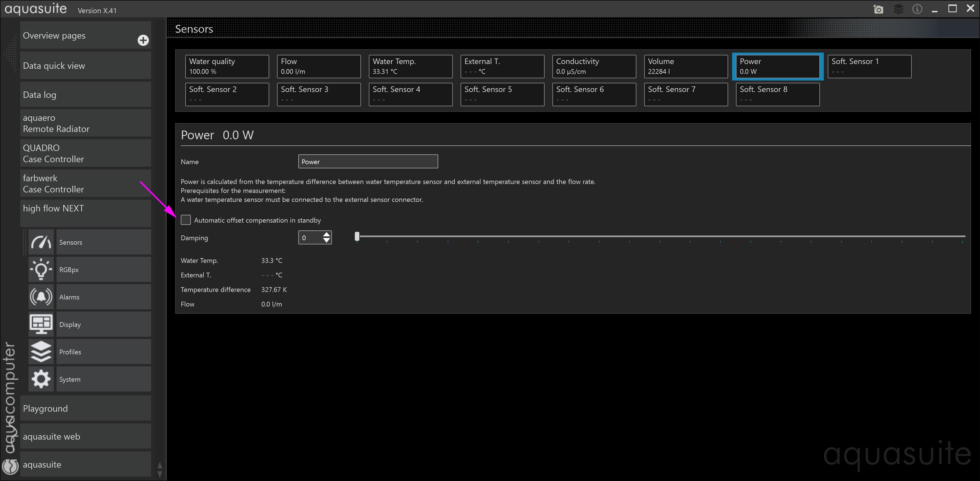Open the Display monitor icon
Viewport: 980px width, 481px height.
[x=41, y=324]
